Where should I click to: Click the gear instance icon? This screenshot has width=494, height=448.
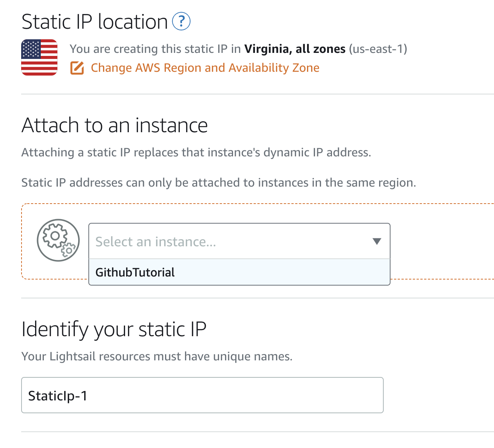tap(58, 240)
